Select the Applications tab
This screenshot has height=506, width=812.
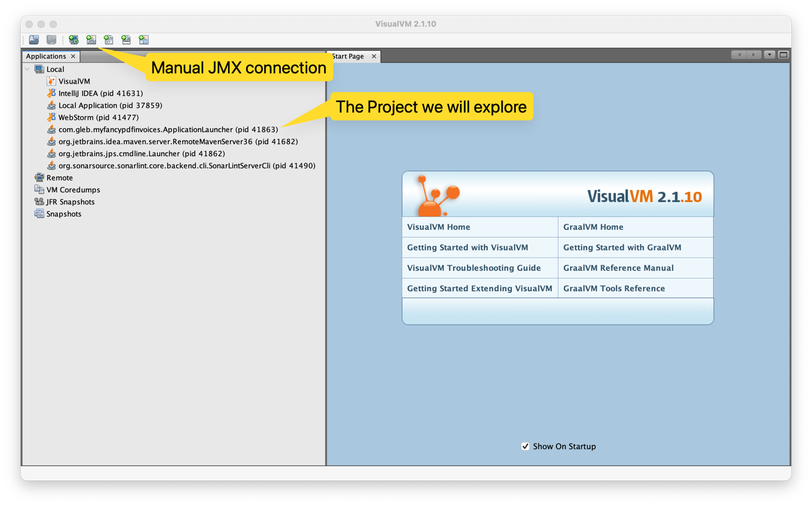(46, 56)
